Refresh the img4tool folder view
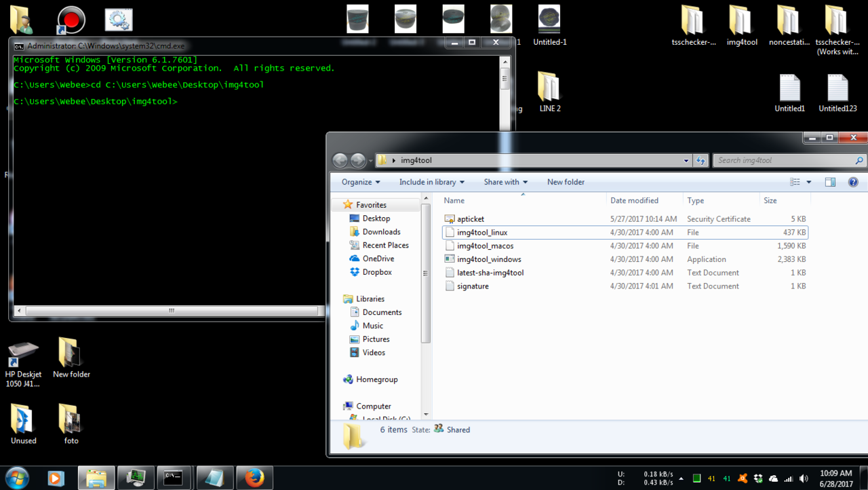The image size is (868, 490). (701, 161)
